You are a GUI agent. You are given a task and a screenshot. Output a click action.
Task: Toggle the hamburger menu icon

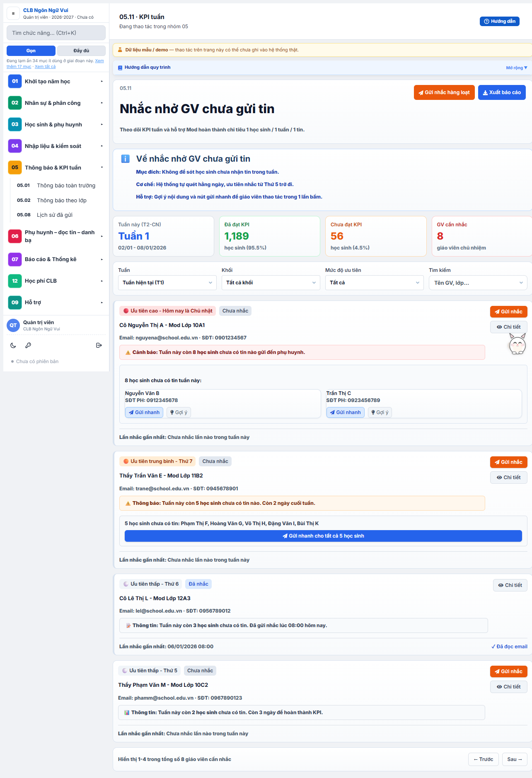click(x=13, y=13)
